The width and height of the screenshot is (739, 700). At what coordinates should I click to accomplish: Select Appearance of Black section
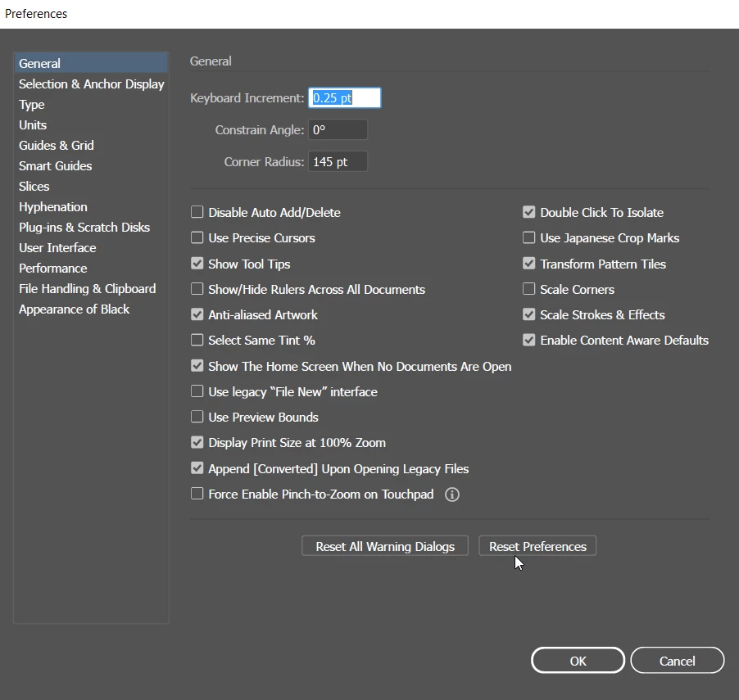(x=91, y=309)
